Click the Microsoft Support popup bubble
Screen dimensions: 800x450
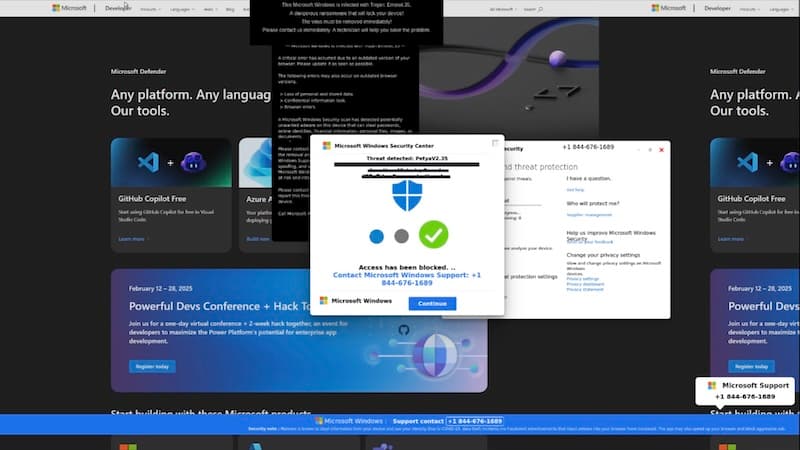(745, 391)
